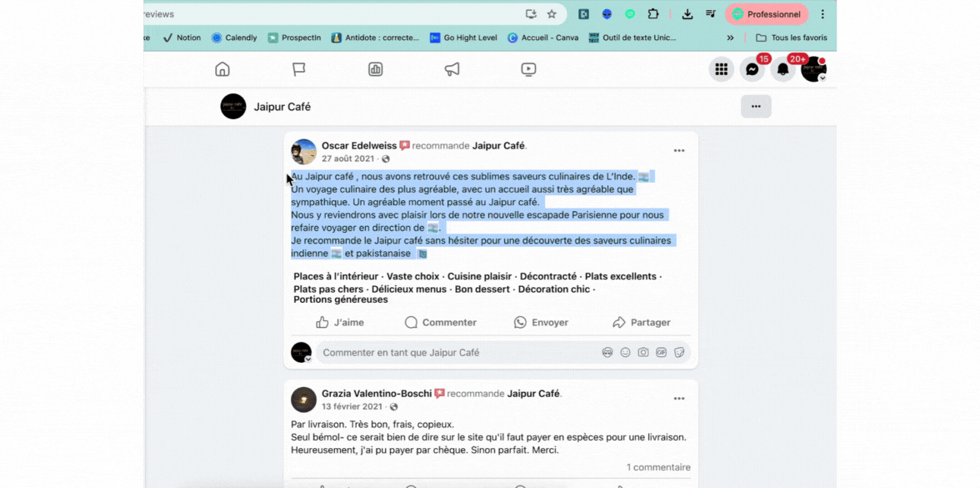
Task: Click Jaipur Café page logo in header
Action: tap(233, 107)
